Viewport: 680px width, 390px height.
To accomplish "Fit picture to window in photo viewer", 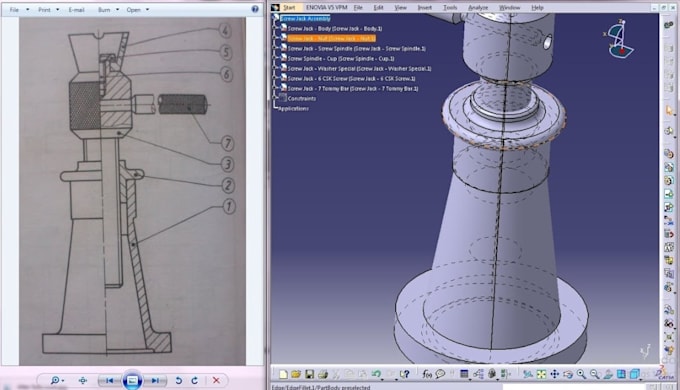I will pyautogui.click(x=82, y=380).
